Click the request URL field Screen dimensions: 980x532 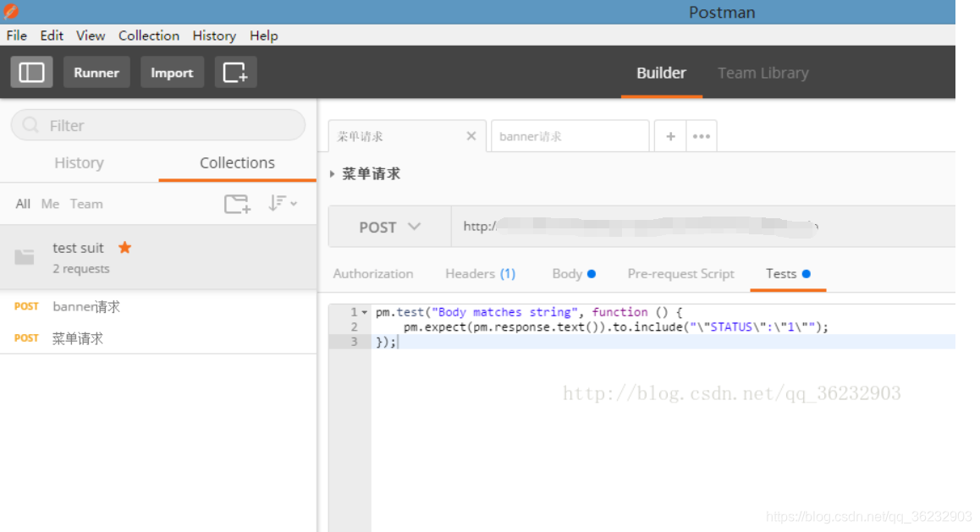[x=703, y=227]
